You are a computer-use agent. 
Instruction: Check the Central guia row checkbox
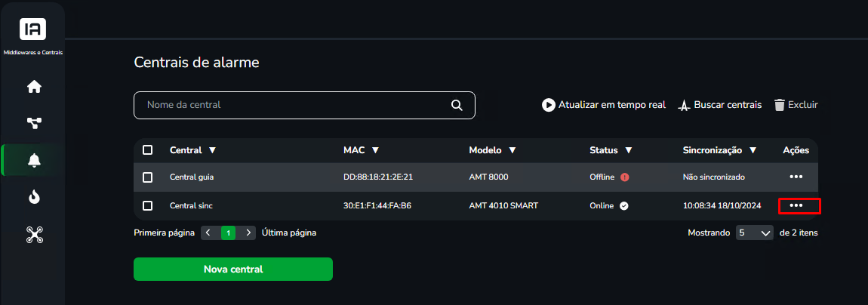point(147,177)
